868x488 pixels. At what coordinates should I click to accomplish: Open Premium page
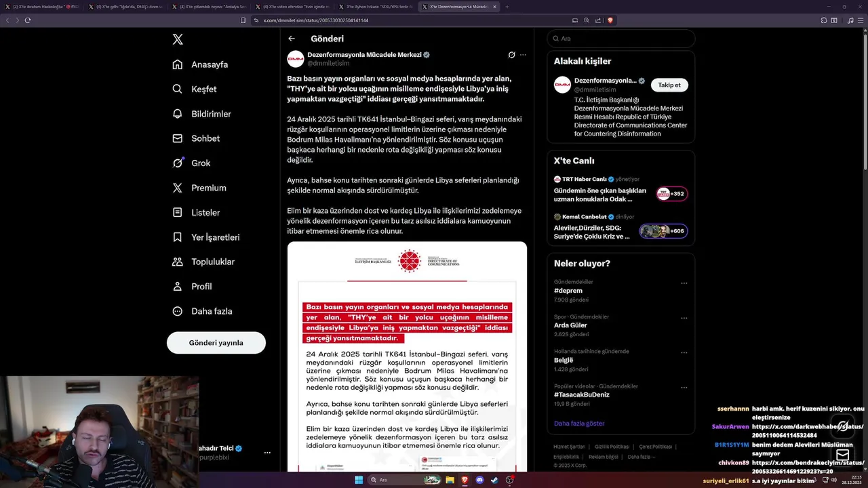(x=199, y=188)
